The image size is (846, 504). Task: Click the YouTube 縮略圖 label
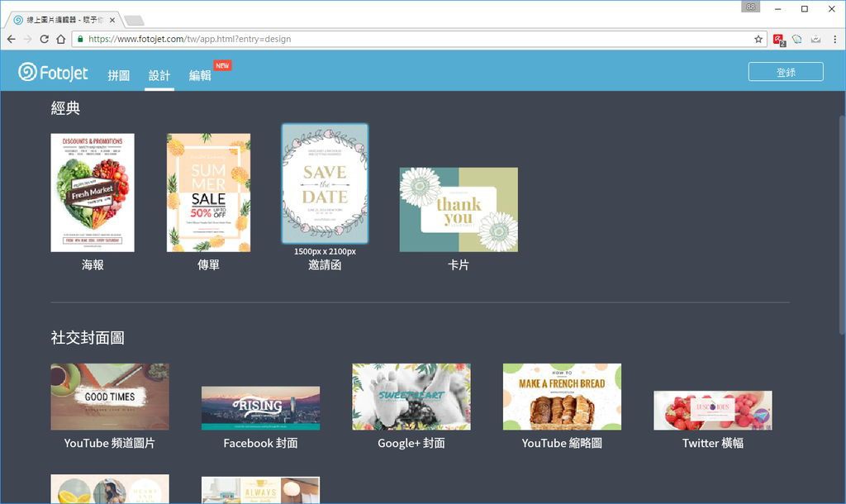tap(562, 443)
